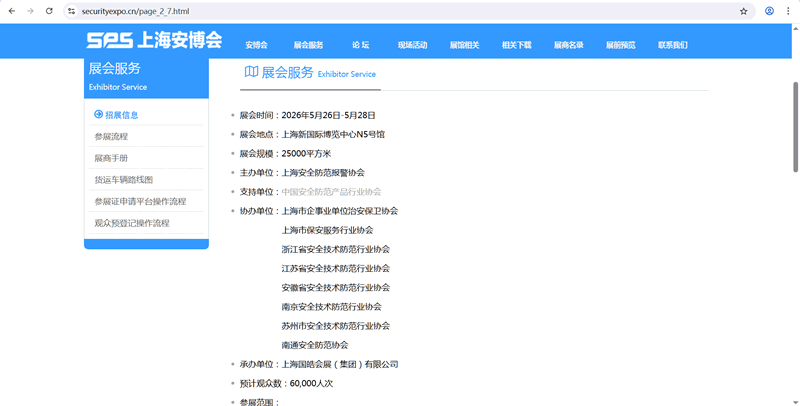
Task: Select 现场活动 in the top navigation
Action: coord(412,45)
